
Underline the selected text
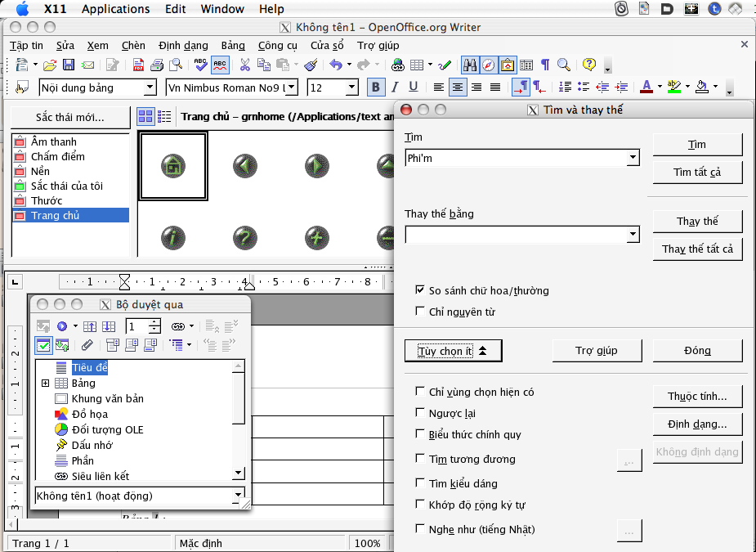[414, 88]
